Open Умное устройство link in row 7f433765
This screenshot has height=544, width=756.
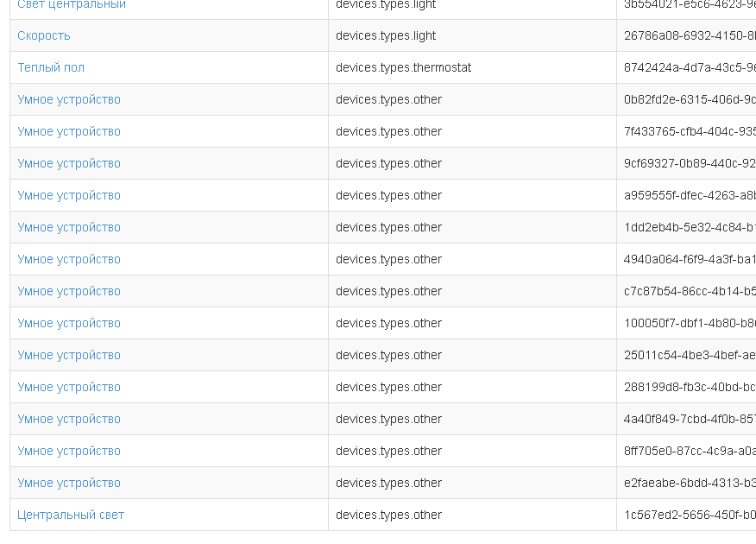pos(69,131)
